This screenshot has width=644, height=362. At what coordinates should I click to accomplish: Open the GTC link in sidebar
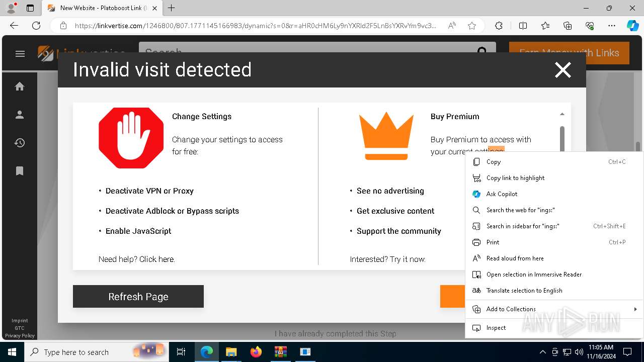pos(20,328)
